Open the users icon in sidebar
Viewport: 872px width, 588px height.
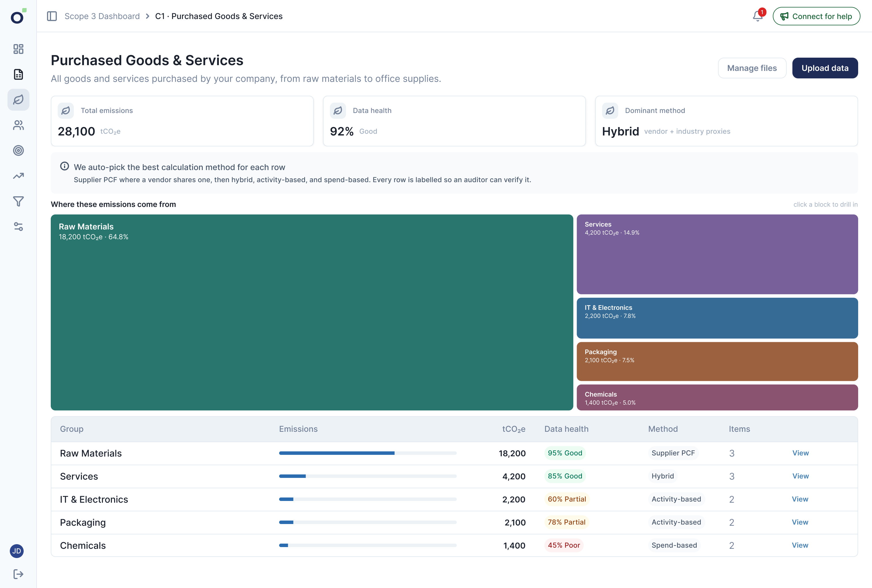point(18,125)
